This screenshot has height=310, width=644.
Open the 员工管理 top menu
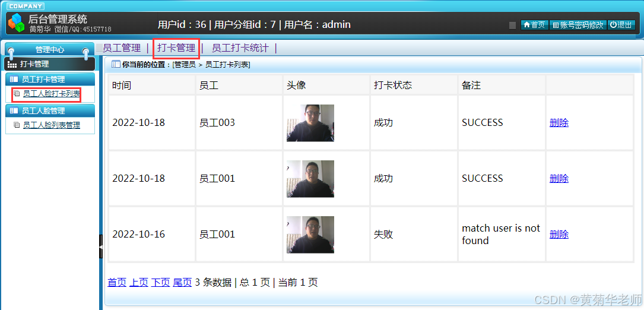click(122, 48)
